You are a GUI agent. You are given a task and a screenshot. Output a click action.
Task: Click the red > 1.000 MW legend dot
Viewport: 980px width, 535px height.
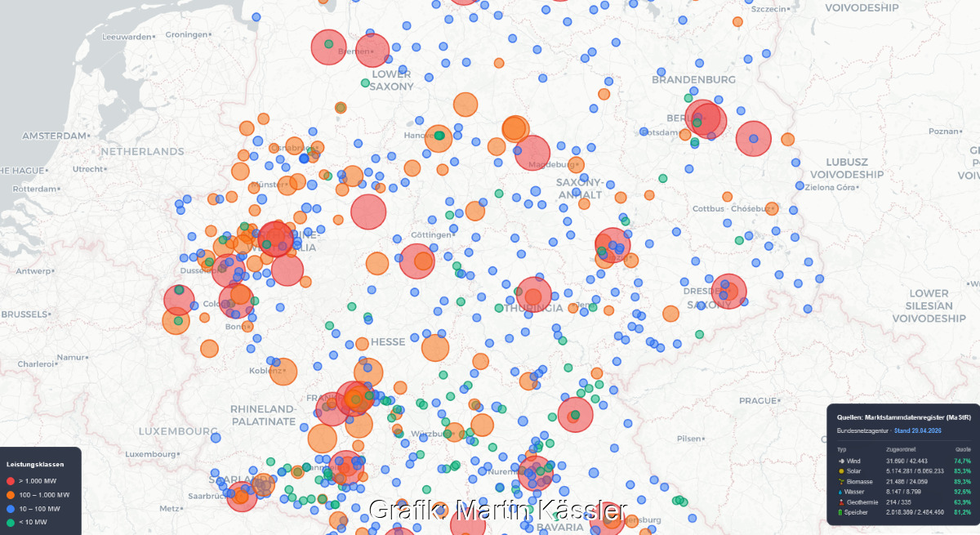[x=10, y=481]
